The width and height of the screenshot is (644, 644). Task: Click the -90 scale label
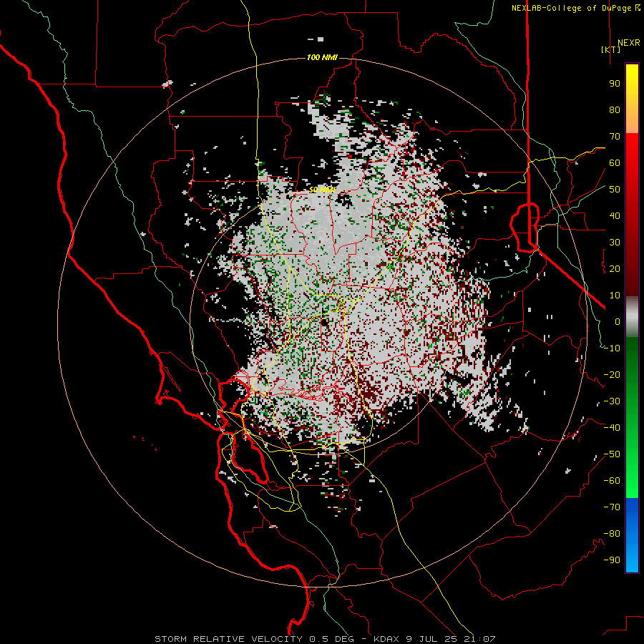click(x=612, y=560)
